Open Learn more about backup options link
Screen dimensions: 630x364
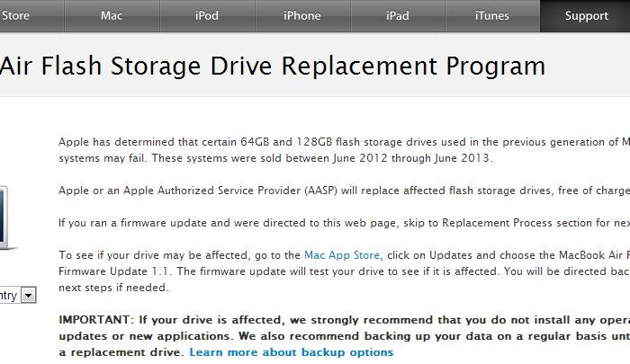click(x=291, y=352)
